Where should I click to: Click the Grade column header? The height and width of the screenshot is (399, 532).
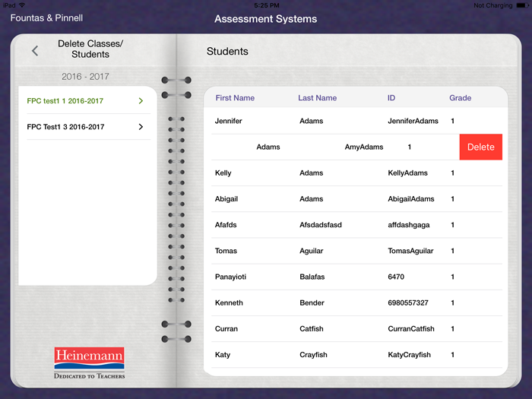pyautogui.click(x=460, y=98)
